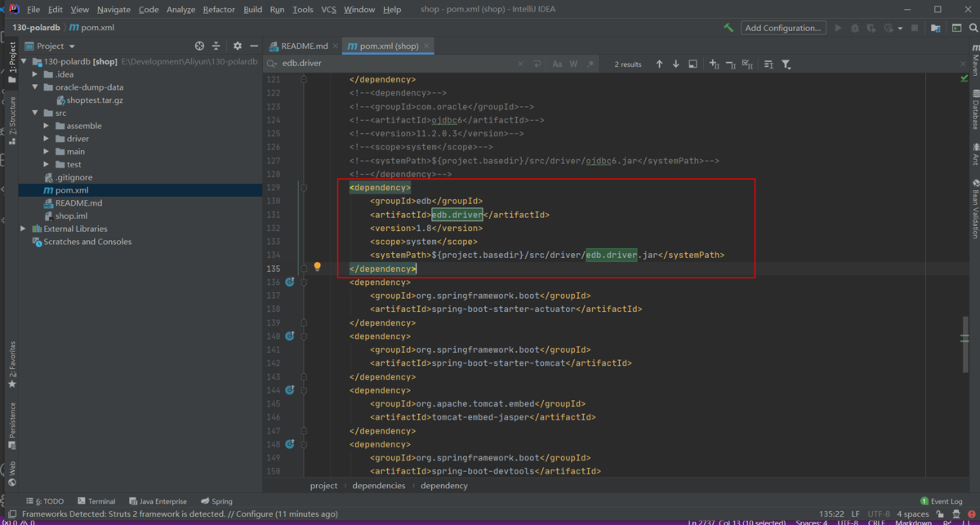Open the VCS menu

[x=328, y=10]
